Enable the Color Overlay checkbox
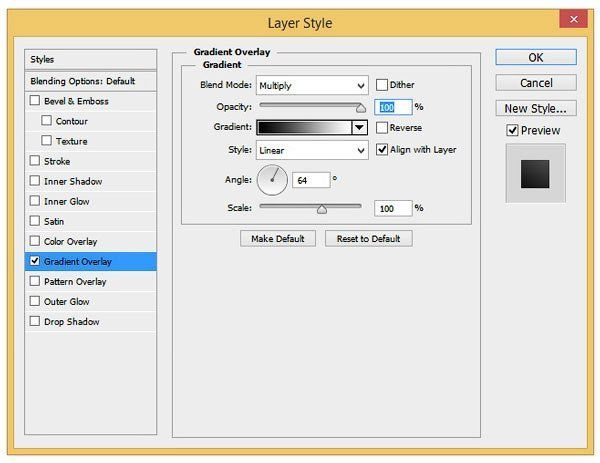600x463 pixels. pos(35,241)
